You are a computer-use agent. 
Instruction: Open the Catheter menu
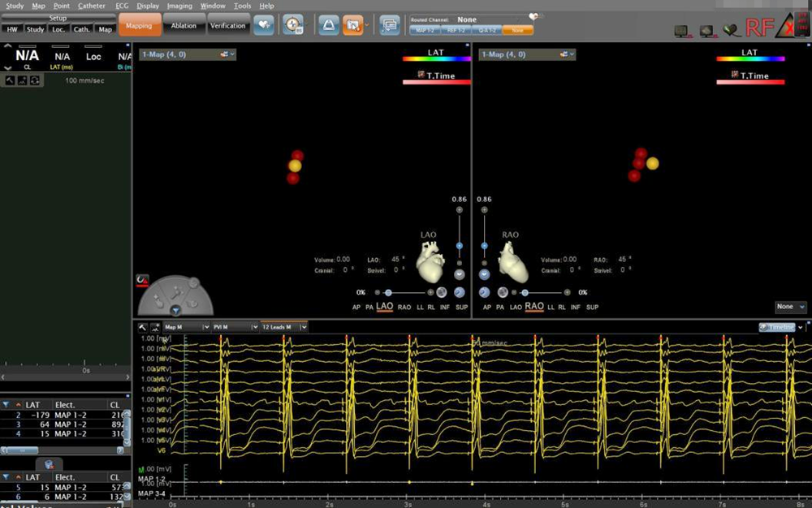[x=91, y=6]
